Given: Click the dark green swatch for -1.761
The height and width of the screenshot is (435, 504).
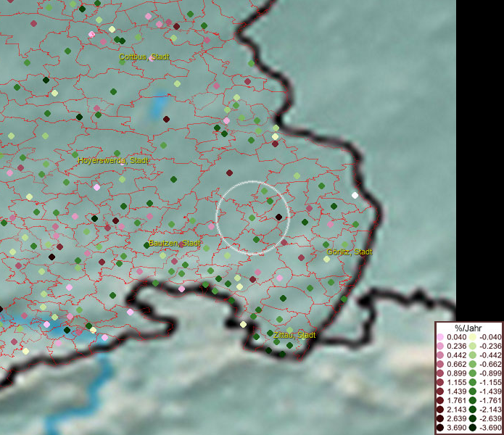Looking at the screenshot, I should click(473, 401).
